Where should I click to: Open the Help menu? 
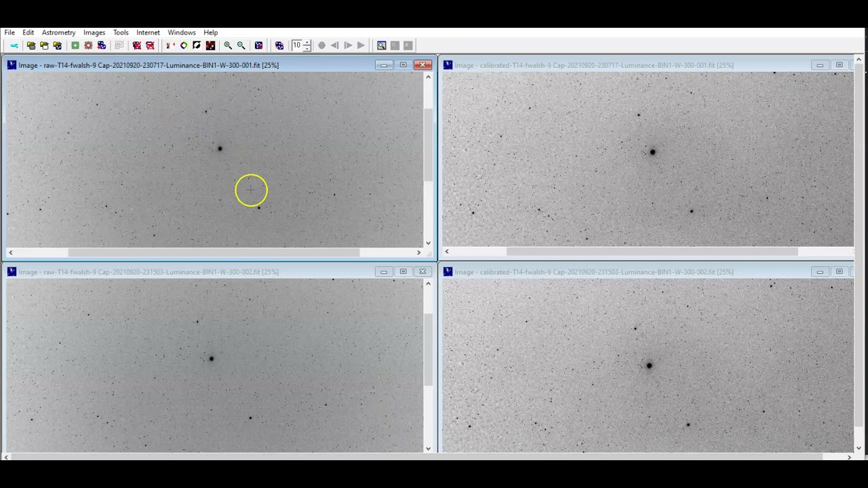click(x=211, y=33)
